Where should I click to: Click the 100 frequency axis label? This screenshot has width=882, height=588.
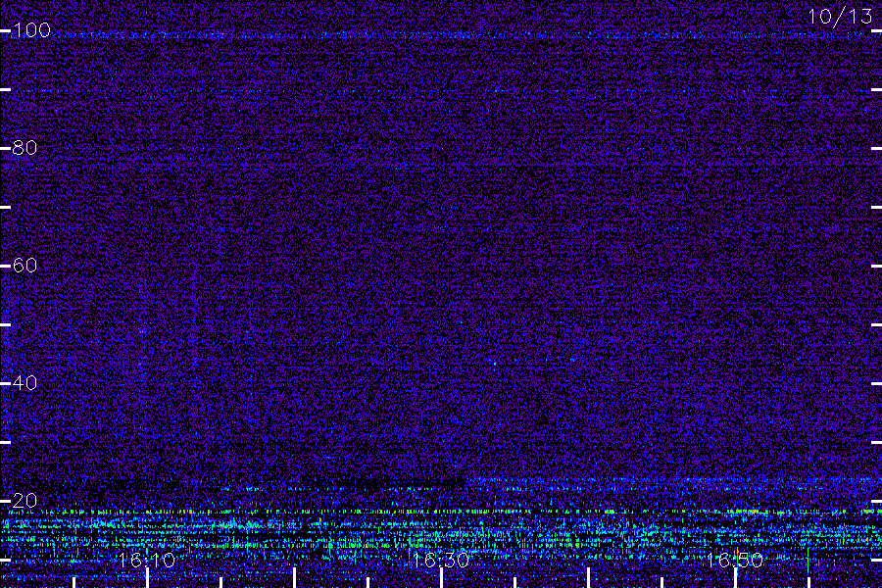click(x=31, y=29)
